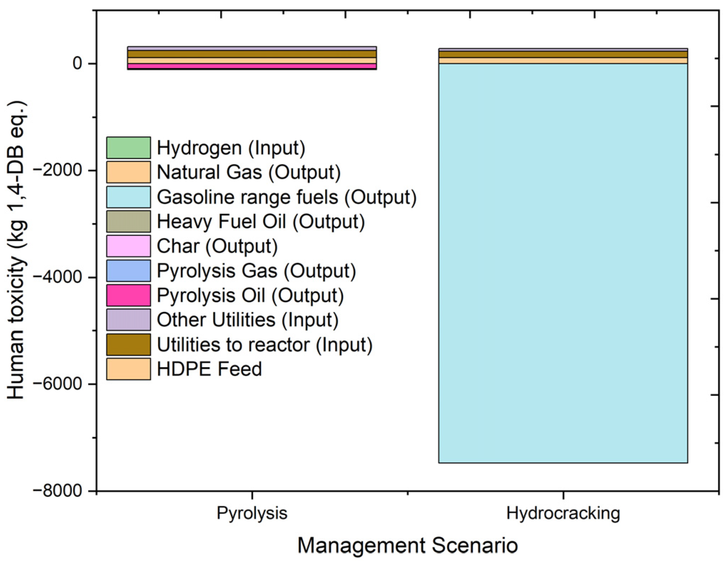This screenshot has height=564, width=728.
Task: Click the Heavy Fuel Oil legend swatch
Action: pyautogui.click(x=128, y=221)
